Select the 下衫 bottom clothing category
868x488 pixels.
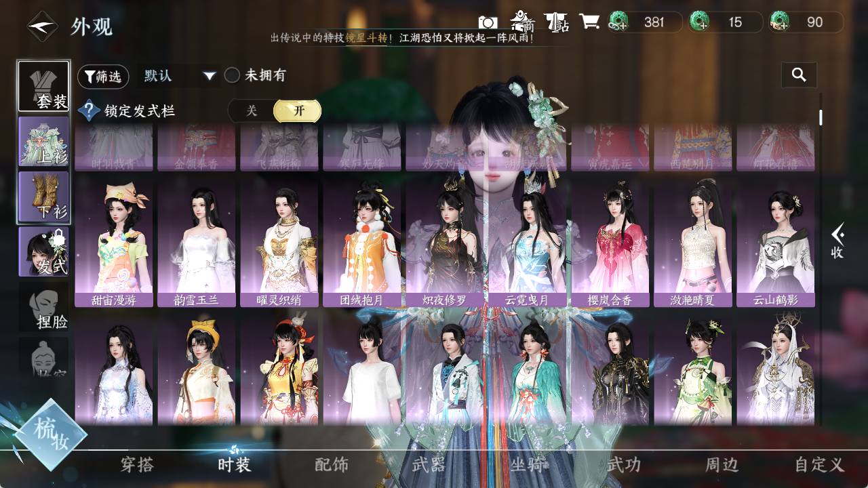43,197
